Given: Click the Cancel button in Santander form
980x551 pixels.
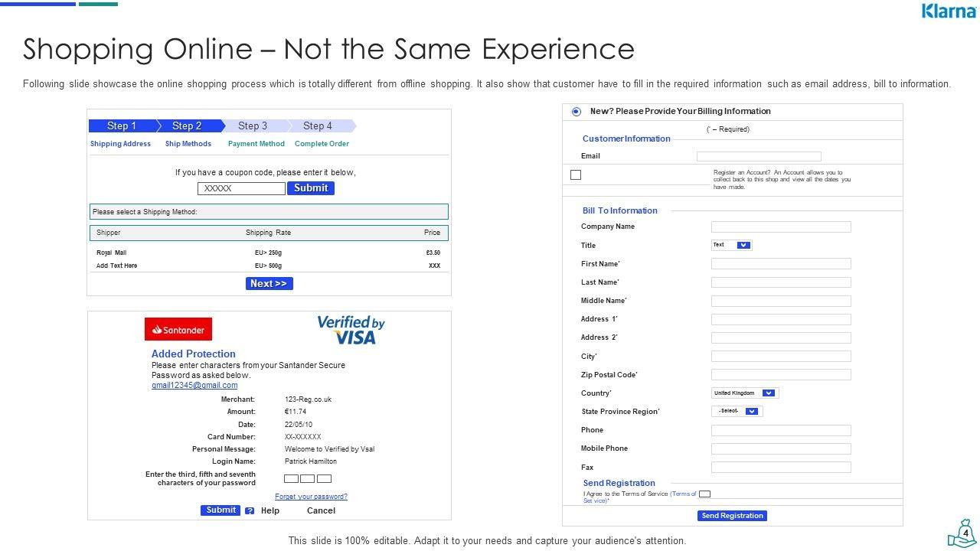Looking at the screenshot, I should click(x=321, y=510).
